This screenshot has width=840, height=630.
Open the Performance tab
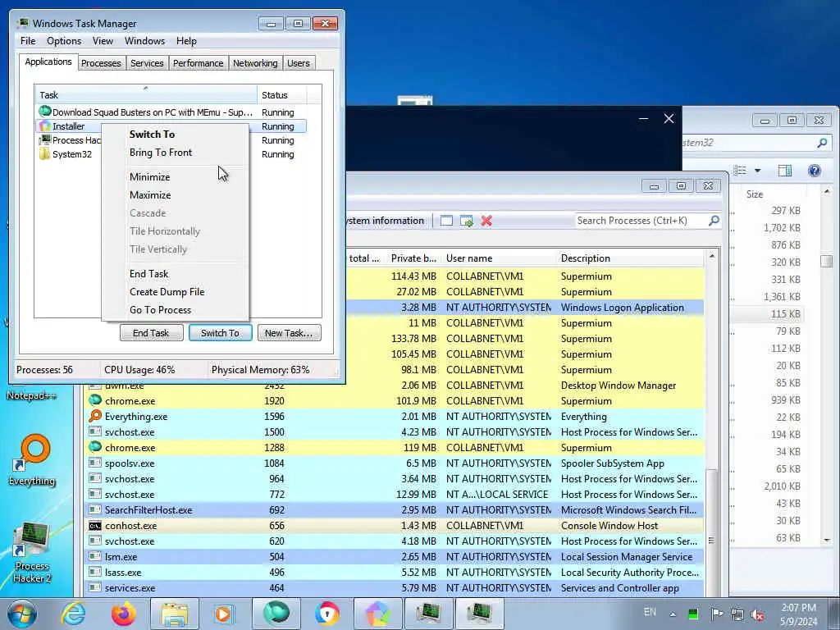(199, 63)
